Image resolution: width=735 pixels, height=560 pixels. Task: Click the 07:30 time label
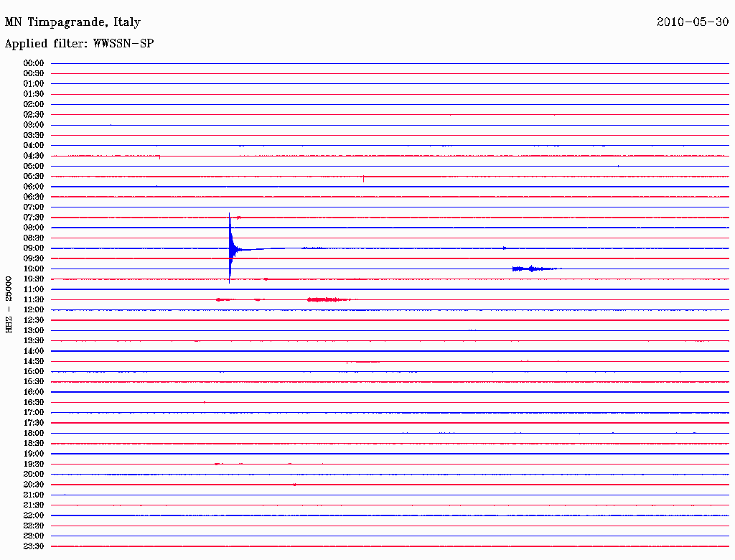[34, 218]
